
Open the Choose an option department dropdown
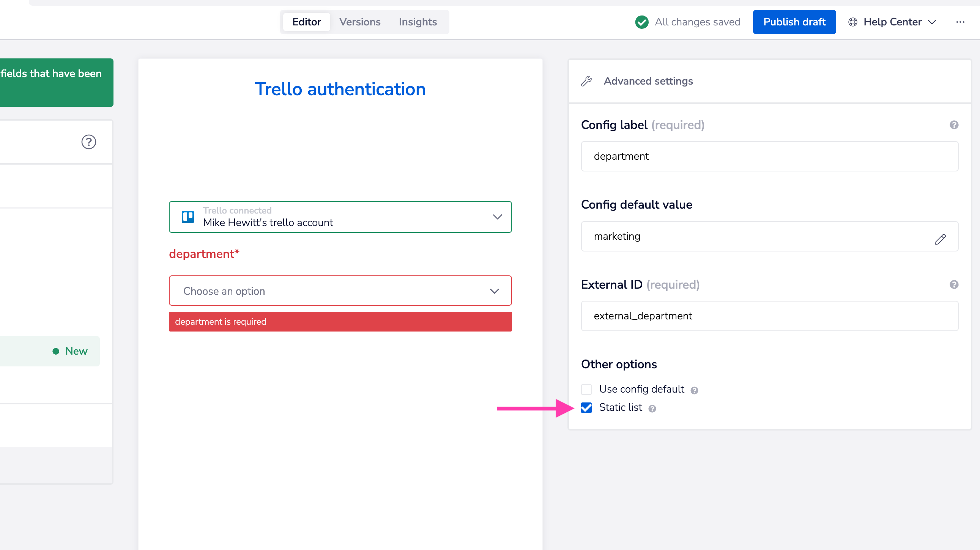coord(340,291)
